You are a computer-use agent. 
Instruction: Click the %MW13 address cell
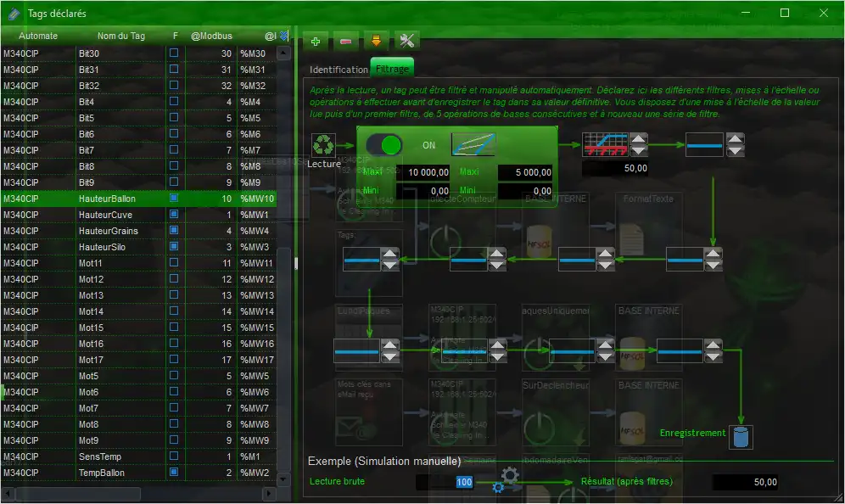coord(257,295)
